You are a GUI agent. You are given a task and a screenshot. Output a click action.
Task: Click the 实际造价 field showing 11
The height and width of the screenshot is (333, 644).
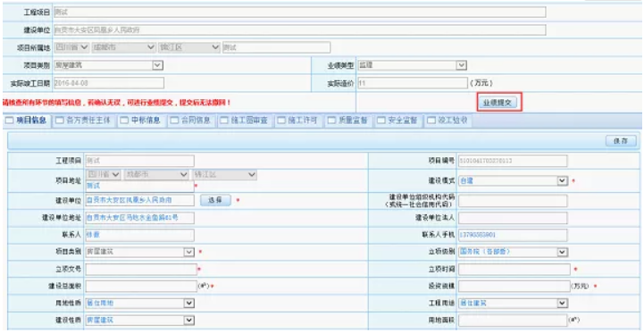413,83
